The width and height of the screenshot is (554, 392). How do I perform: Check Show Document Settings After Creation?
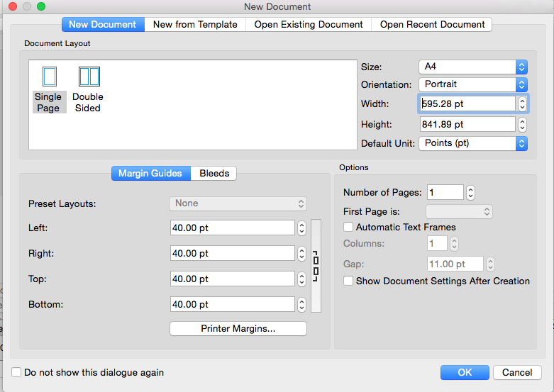tap(348, 281)
